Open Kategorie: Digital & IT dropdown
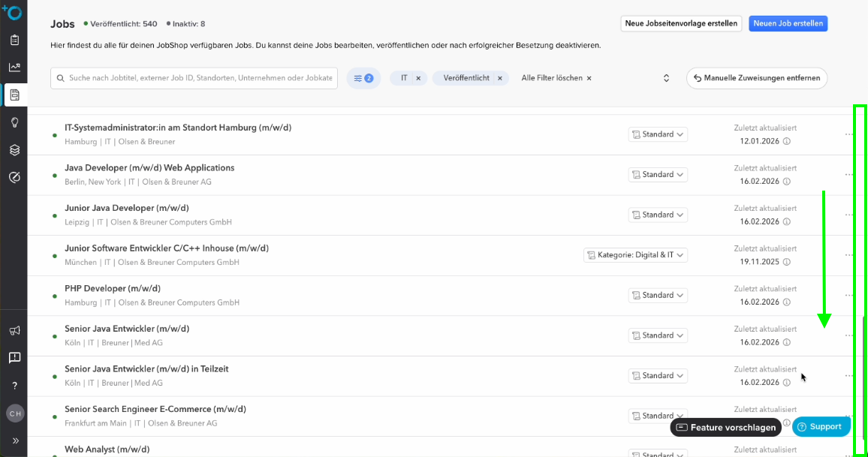This screenshot has width=868, height=457. (x=635, y=255)
